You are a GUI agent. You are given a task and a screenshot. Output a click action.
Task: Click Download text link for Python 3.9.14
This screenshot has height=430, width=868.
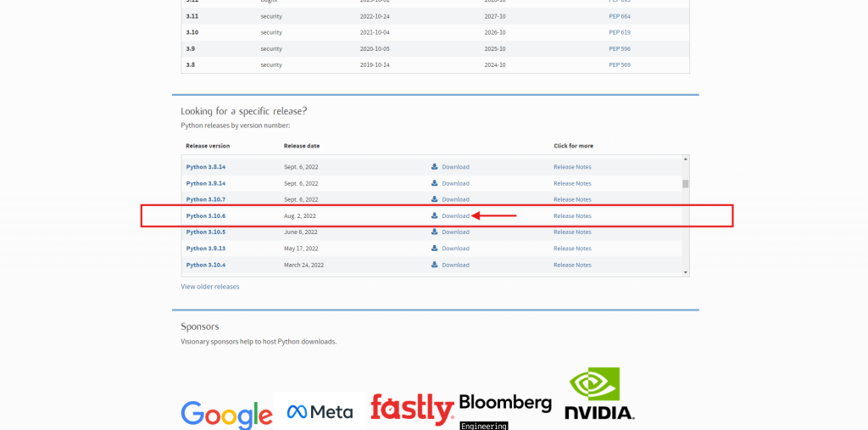pyautogui.click(x=455, y=183)
